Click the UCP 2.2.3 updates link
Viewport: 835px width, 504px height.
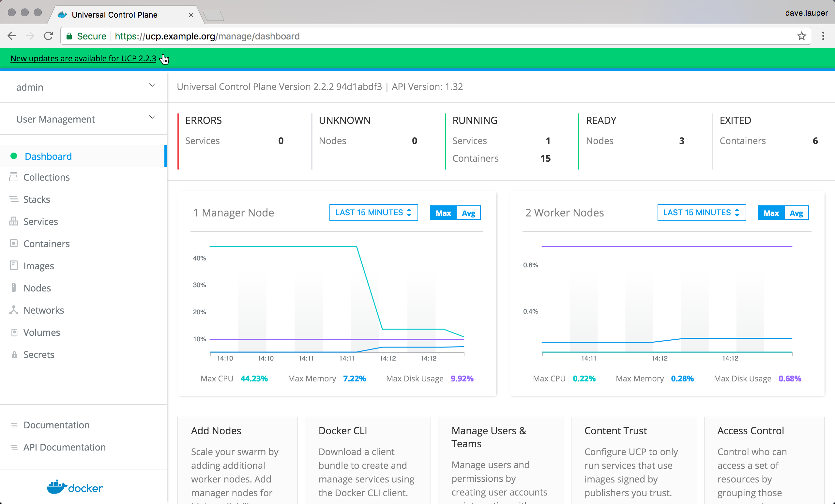coord(83,58)
